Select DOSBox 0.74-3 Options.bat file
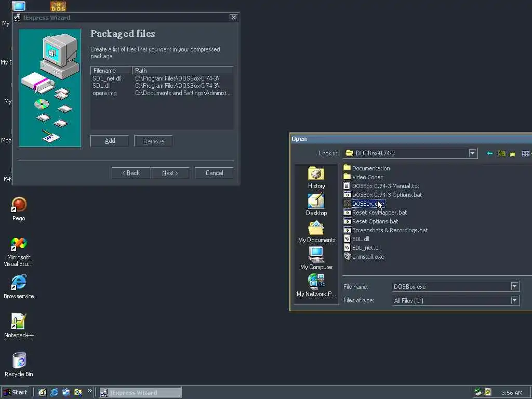Viewport: 532px width, 399px height. click(382, 195)
